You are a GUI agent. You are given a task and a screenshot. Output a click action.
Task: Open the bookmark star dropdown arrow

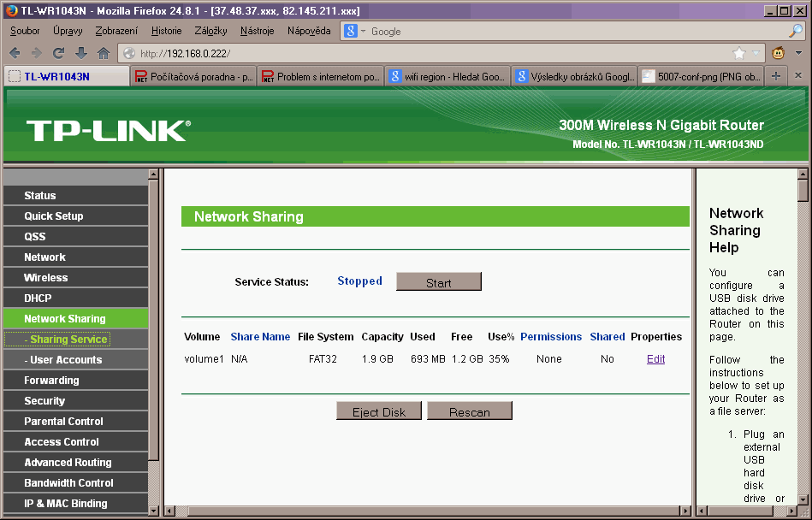[x=756, y=53]
